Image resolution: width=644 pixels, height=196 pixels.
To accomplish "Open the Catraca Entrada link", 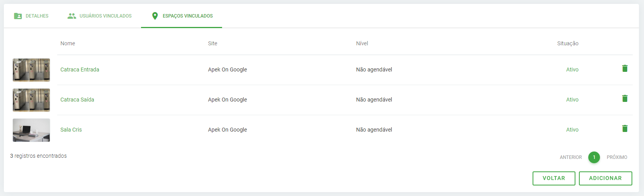I will 79,69.
